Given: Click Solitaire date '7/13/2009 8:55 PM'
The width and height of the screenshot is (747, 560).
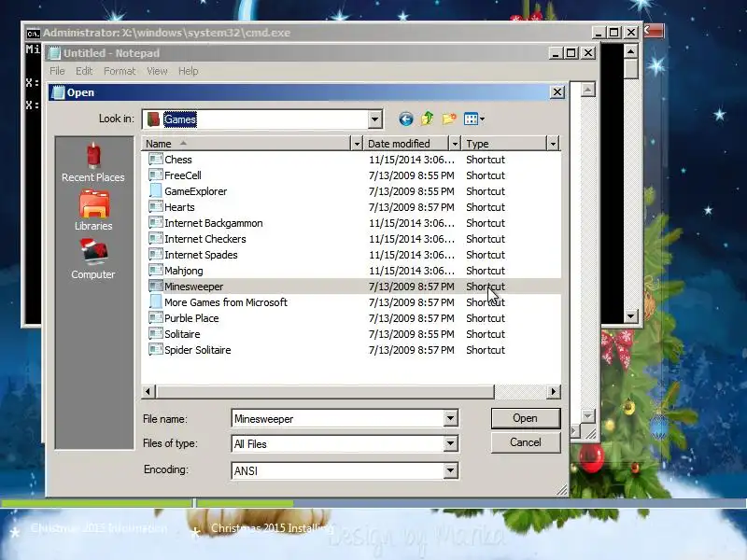Looking at the screenshot, I should (412, 334).
